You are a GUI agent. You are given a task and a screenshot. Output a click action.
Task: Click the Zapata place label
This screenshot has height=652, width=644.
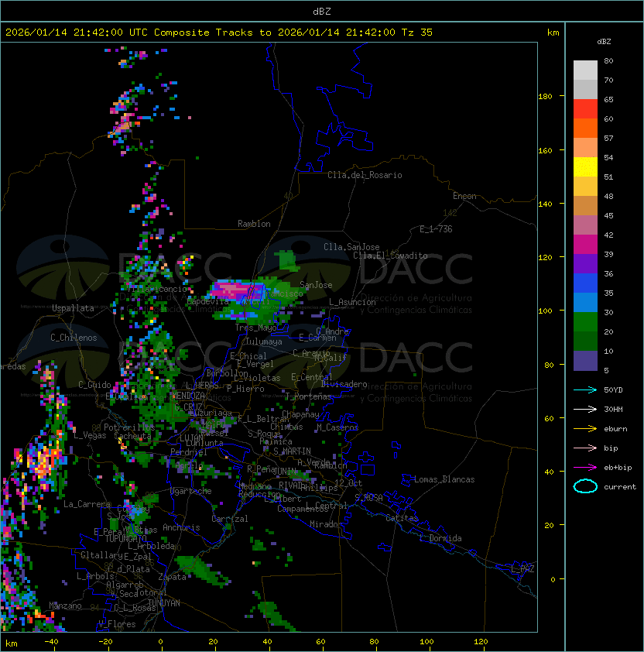172,577
